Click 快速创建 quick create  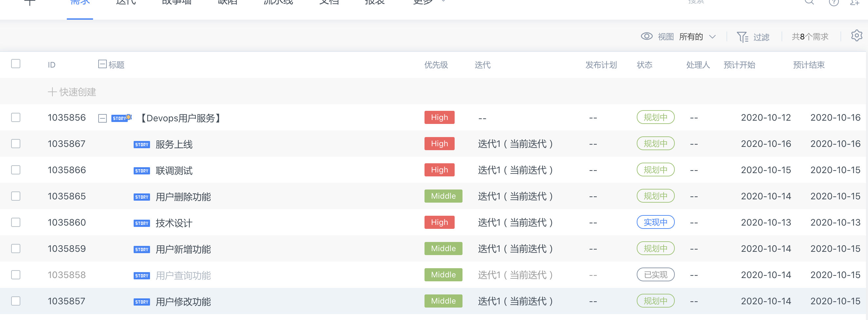[72, 92]
